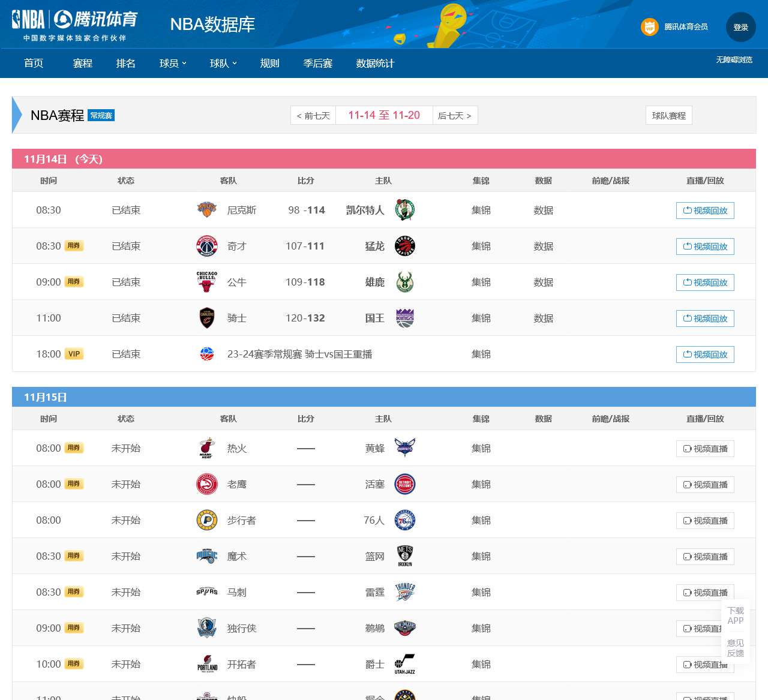Click the 76ers team logo

click(405, 520)
